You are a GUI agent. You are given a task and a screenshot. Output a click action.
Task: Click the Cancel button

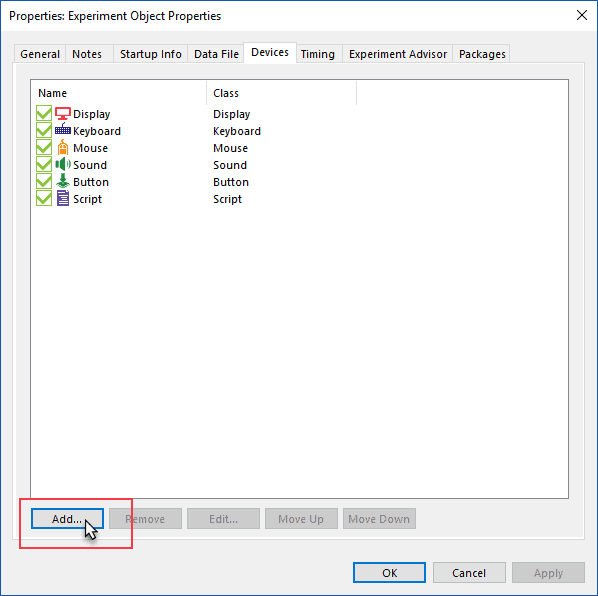[469, 572]
